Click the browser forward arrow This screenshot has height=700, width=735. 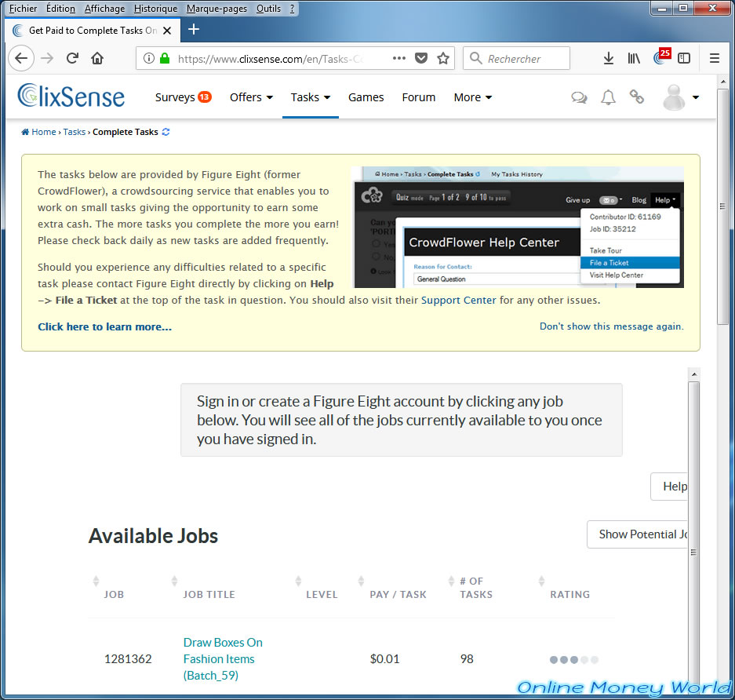pyautogui.click(x=47, y=58)
